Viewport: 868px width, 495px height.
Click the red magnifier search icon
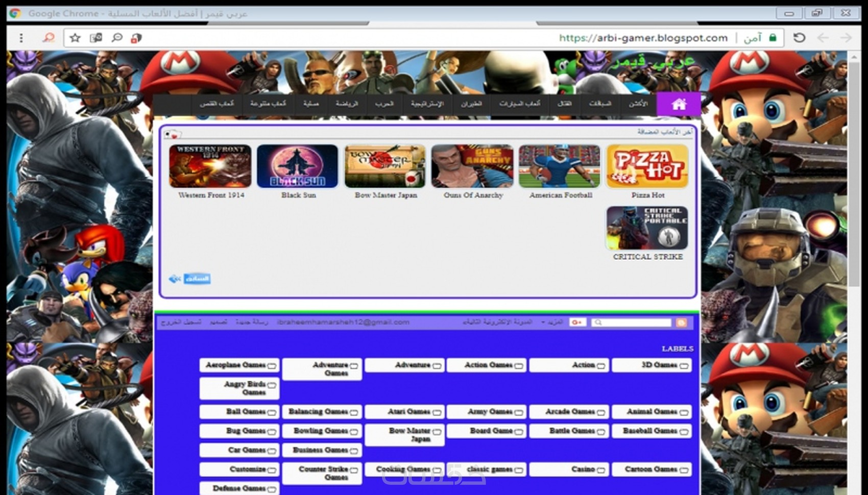coord(49,37)
